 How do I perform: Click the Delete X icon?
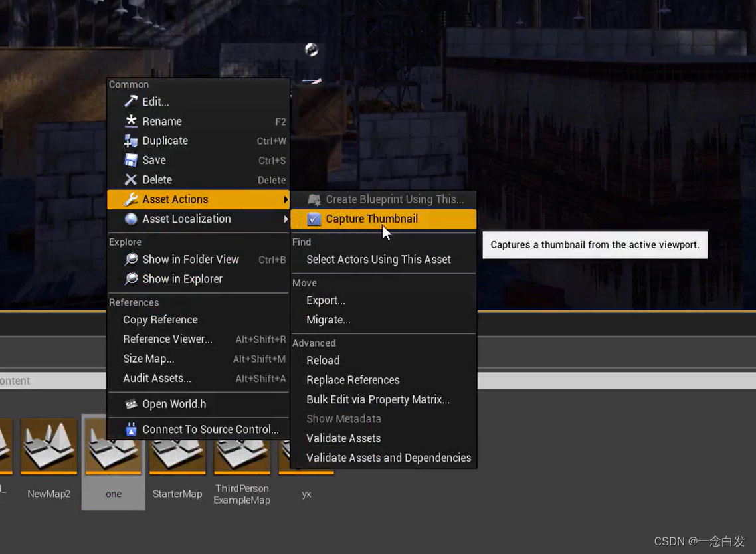click(x=131, y=179)
